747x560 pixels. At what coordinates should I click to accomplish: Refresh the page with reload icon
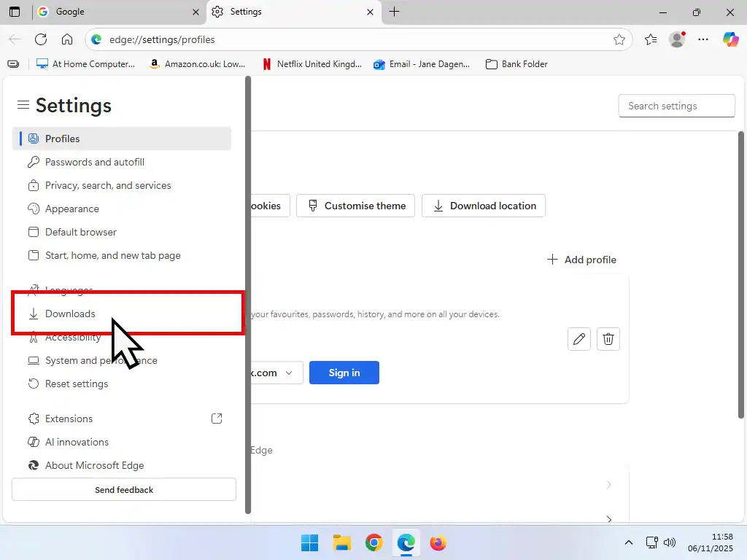(x=41, y=39)
